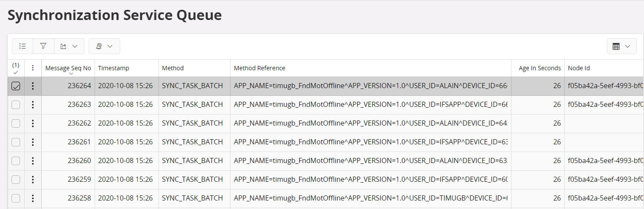Expand the bell notifications dropdown arrow
644x209 pixels.
click(110, 46)
